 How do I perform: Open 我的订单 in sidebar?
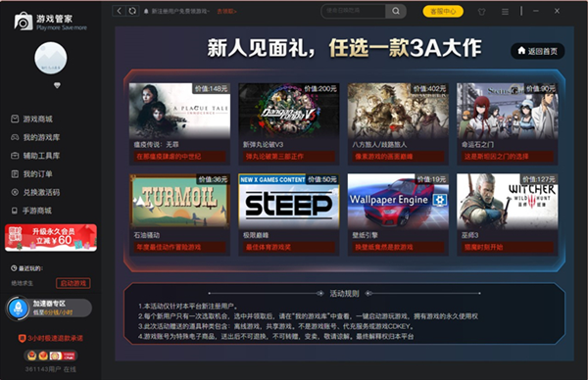coord(32,174)
